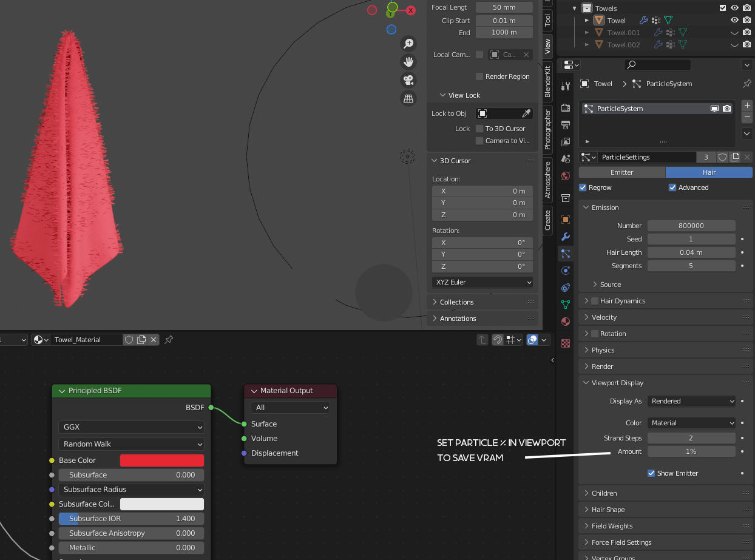Image resolution: width=755 pixels, height=560 pixels.
Task: Toggle Towels collection exclude checkbox
Action: point(722,8)
